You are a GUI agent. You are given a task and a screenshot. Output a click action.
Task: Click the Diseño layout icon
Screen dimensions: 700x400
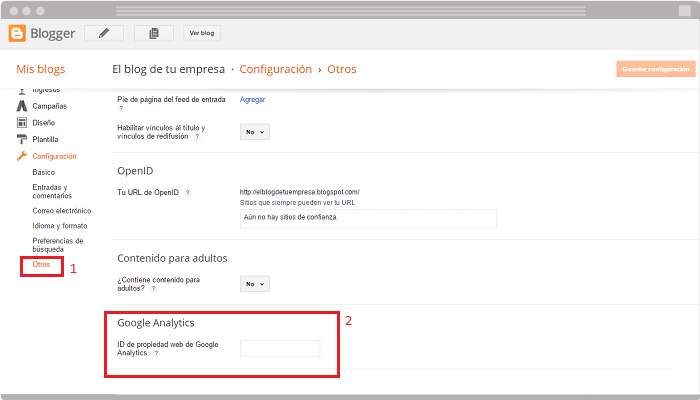click(21, 123)
